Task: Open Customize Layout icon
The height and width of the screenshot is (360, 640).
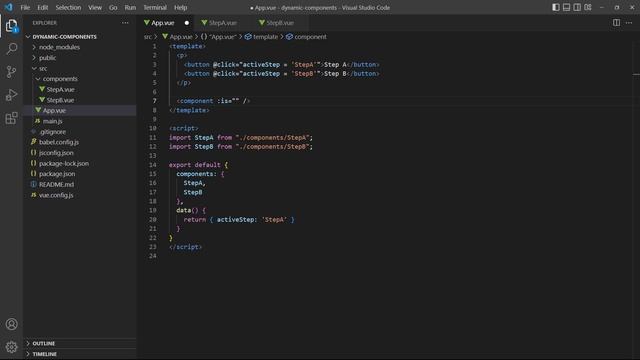Action: click(588, 7)
